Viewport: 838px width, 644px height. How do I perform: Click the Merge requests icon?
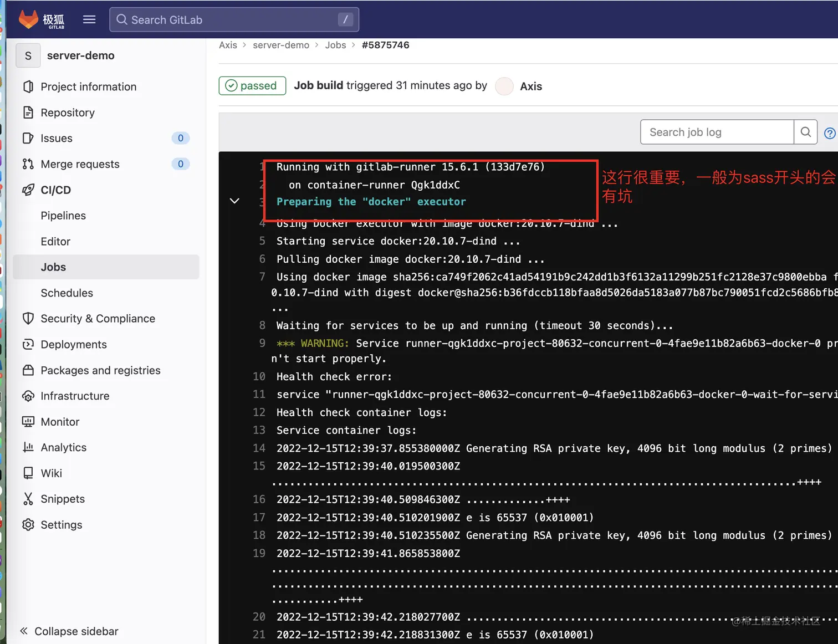click(28, 164)
